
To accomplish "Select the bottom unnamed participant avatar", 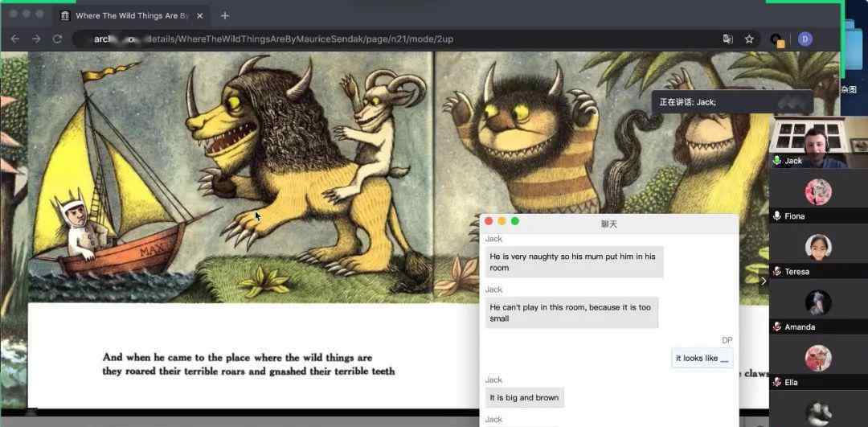I will pyautogui.click(x=817, y=414).
